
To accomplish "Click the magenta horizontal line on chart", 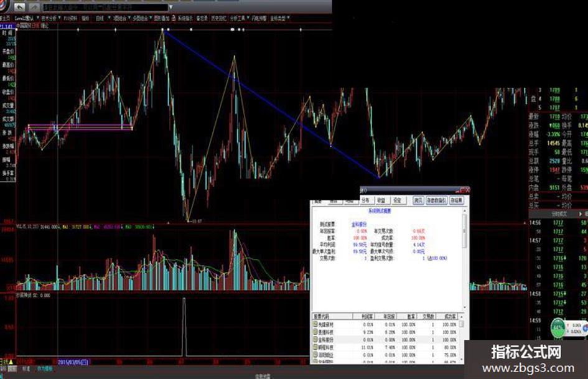I will [x=80, y=125].
